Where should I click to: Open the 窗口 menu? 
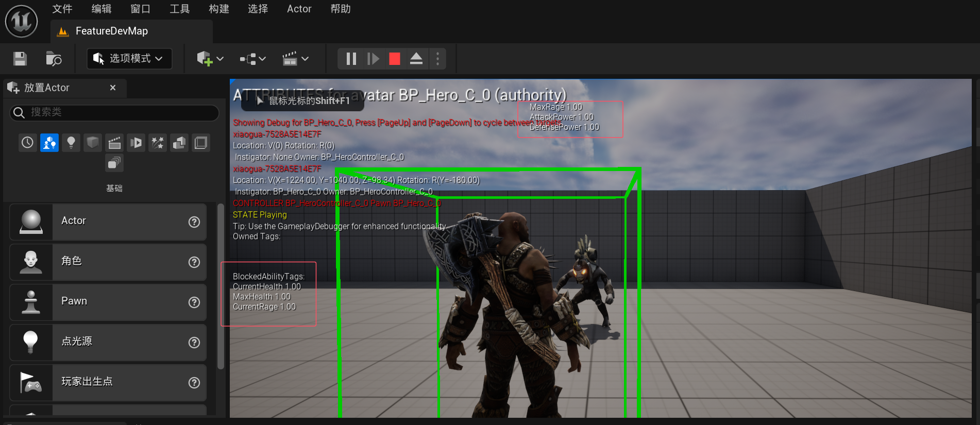coord(141,9)
